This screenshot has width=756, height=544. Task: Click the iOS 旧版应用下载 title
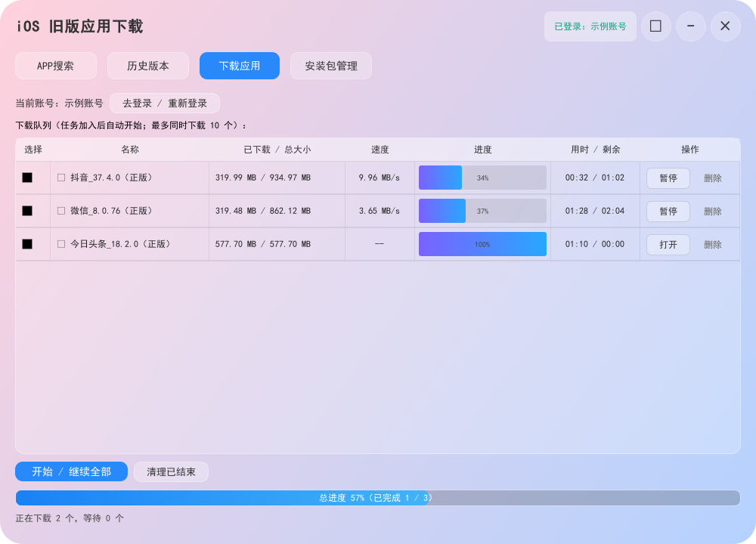click(79, 26)
